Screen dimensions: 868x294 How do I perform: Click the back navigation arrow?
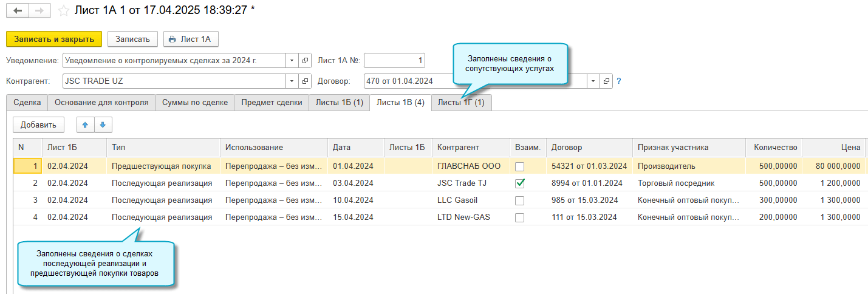[18, 11]
